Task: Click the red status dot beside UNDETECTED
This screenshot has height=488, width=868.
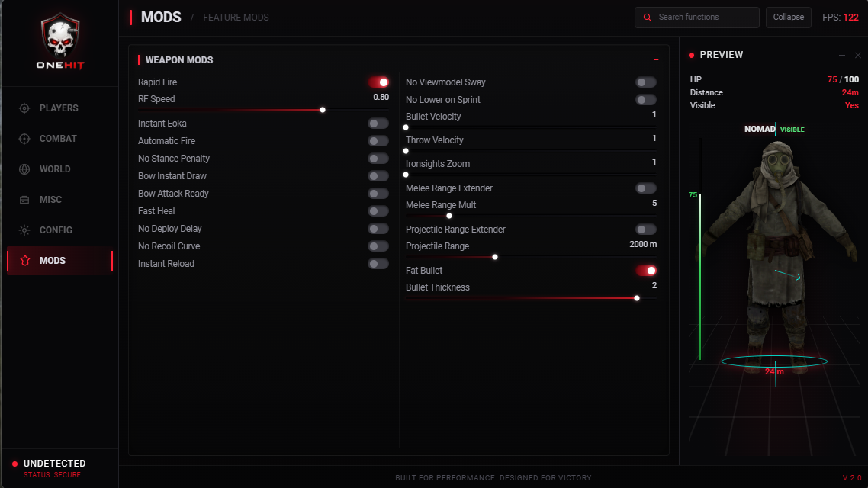Action: point(15,464)
